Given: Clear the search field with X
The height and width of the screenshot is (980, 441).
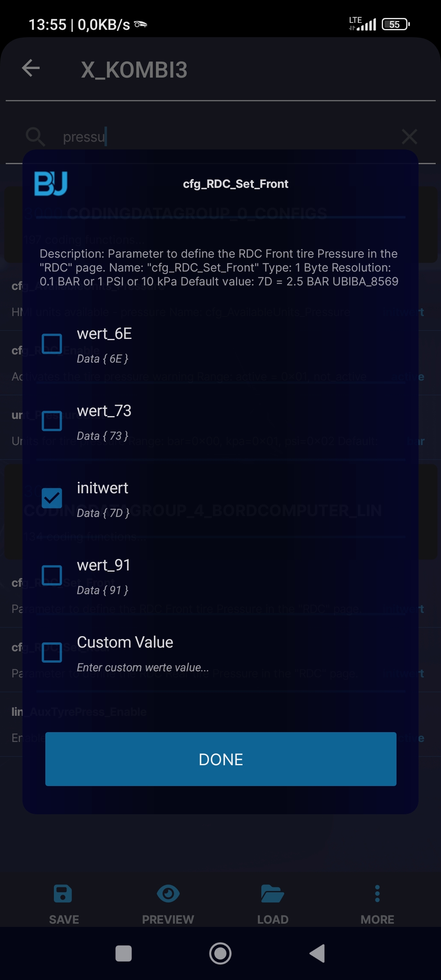Looking at the screenshot, I should [x=409, y=136].
